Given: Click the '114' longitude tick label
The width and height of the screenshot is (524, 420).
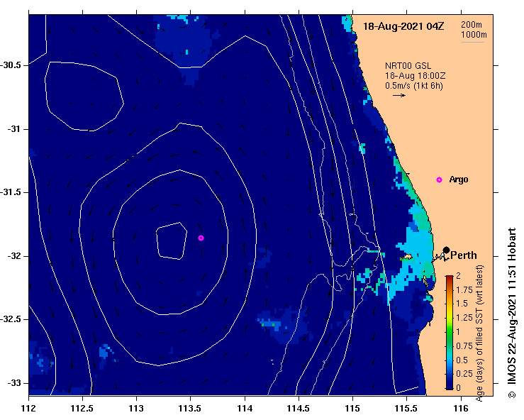Looking at the screenshot, I should pyautogui.click(x=245, y=409).
